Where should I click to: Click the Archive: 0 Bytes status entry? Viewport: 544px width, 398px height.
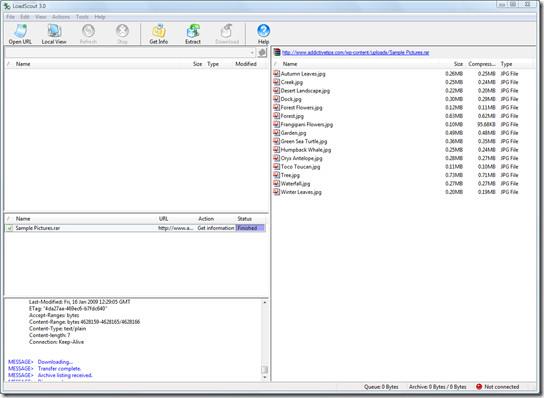[x=437, y=387]
